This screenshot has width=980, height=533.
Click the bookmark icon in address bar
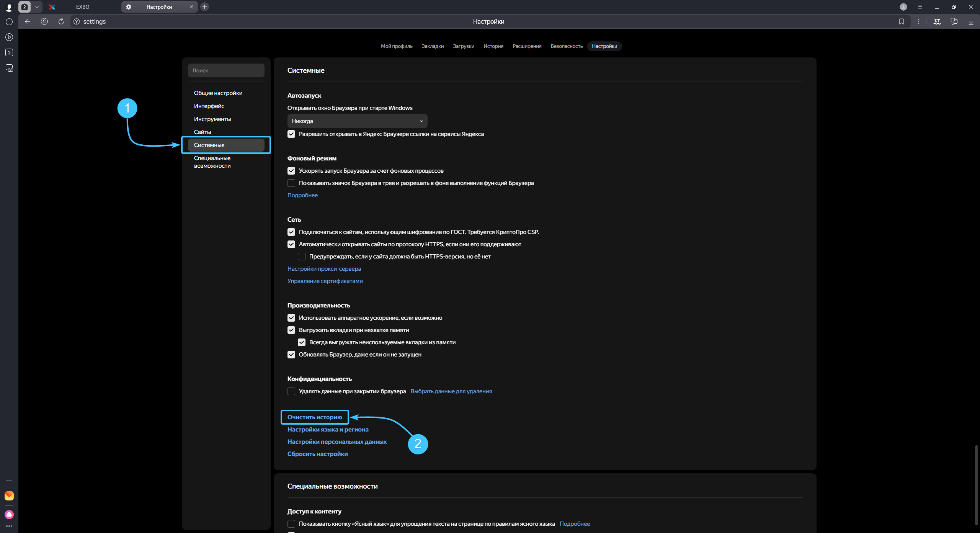click(902, 21)
